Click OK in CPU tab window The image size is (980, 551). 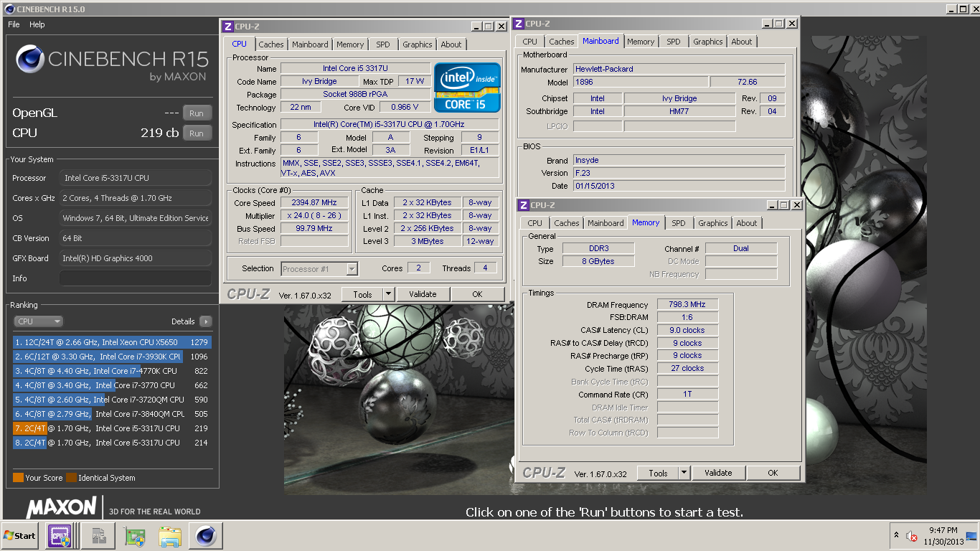click(477, 294)
